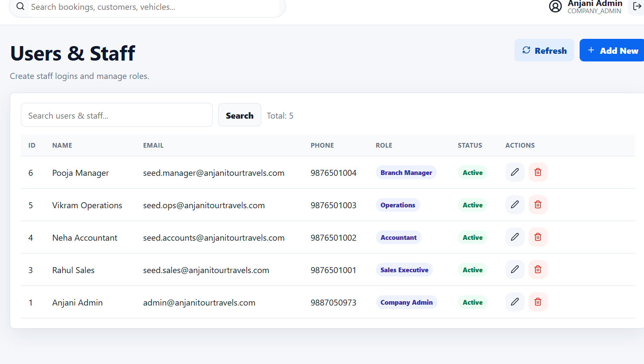Screen dimensions: 644x364
Task: Edit Anjani Admin user
Action: (515, 302)
